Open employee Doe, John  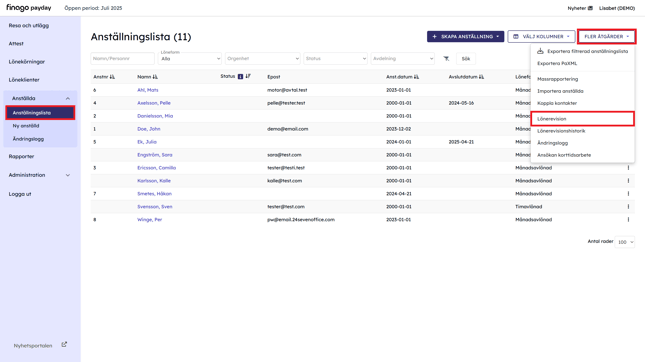(149, 129)
